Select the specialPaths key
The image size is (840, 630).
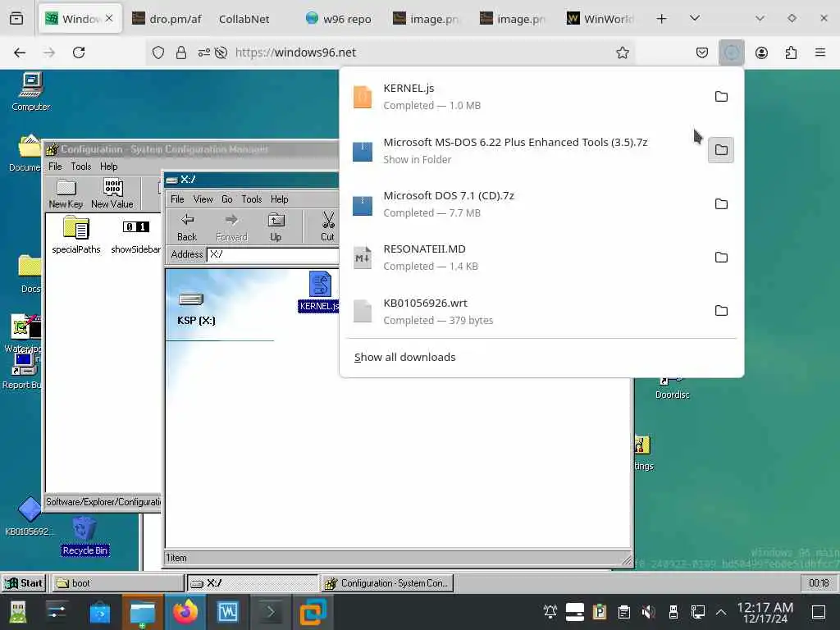point(76,235)
